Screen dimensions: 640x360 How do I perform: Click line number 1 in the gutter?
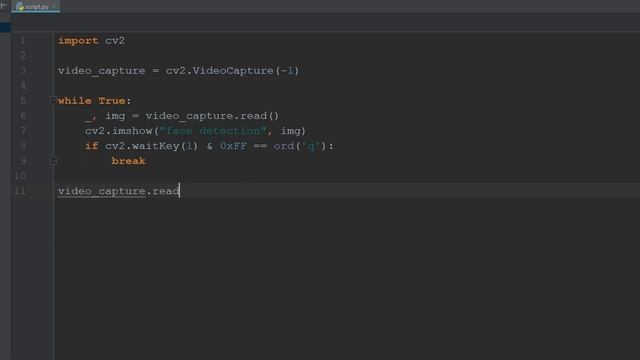pyautogui.click(x=23, y=40)
